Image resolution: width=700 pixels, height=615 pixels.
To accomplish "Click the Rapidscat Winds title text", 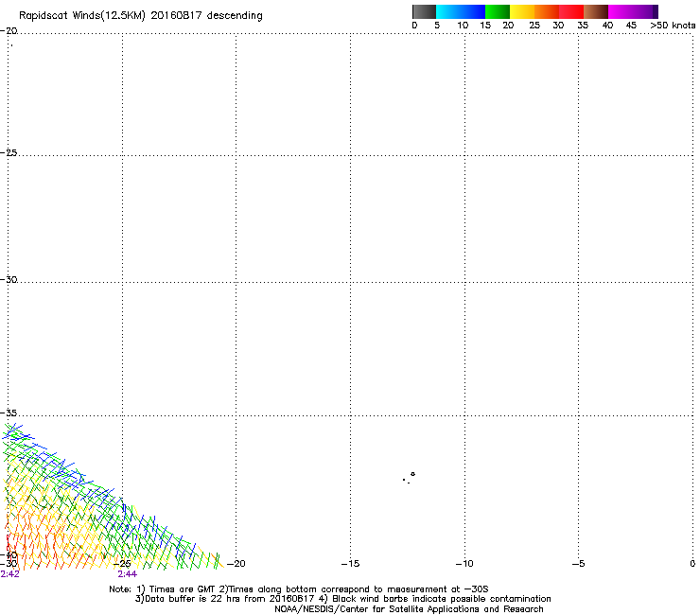I will pos(141,16).
